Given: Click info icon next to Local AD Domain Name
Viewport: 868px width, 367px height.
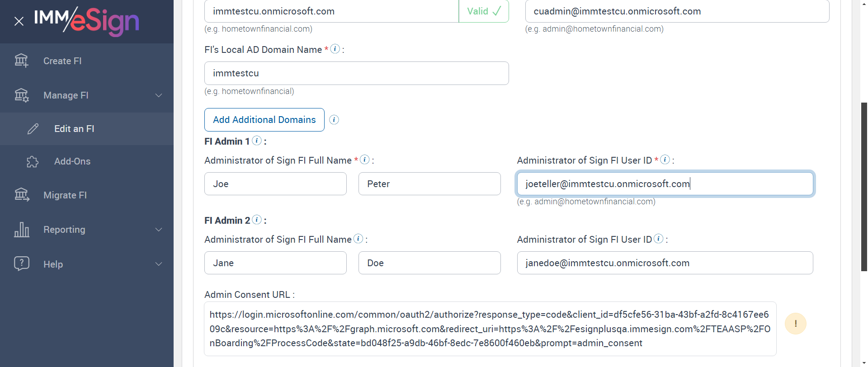Looking at the screenshot, I should [x=335, y=49].
